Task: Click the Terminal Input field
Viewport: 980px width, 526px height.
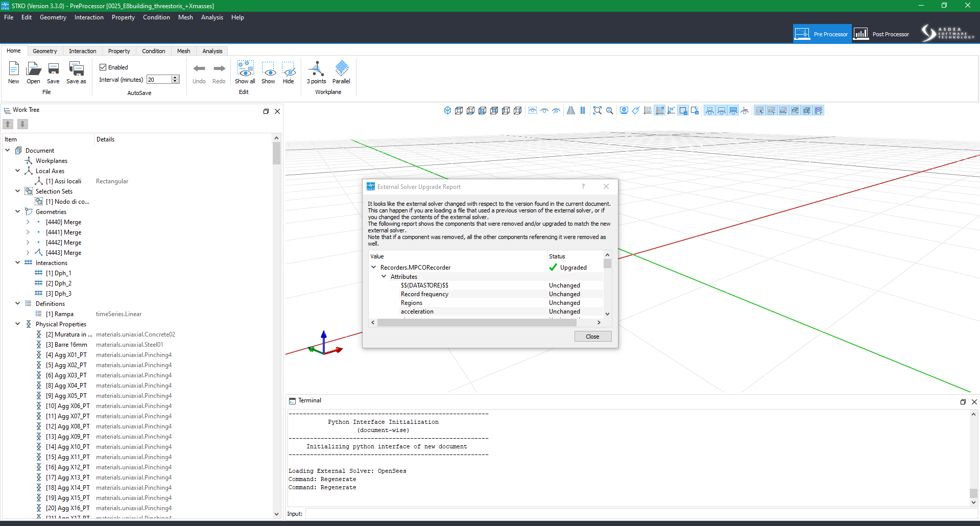Action: pos(641,514)
